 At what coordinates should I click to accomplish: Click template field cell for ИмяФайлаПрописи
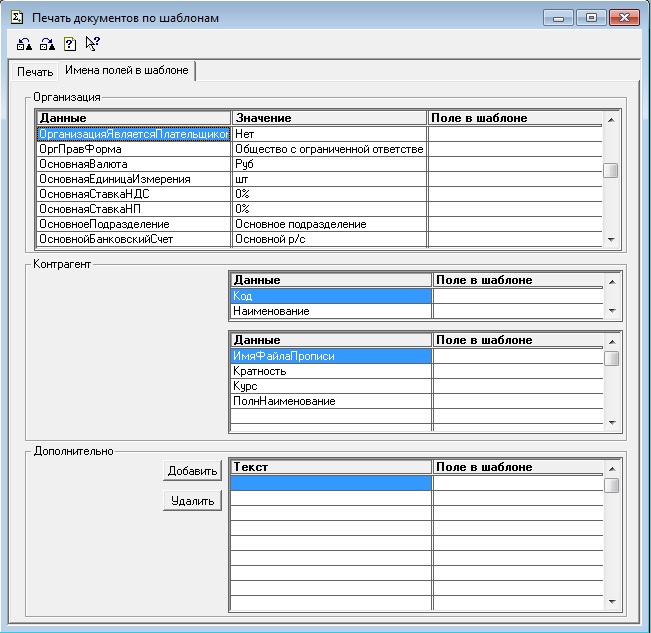517,356
